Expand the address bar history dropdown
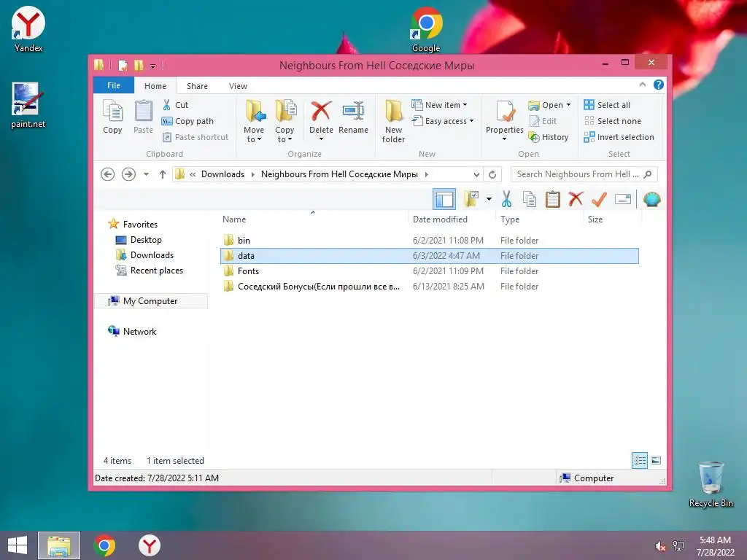 pos(476,174)
